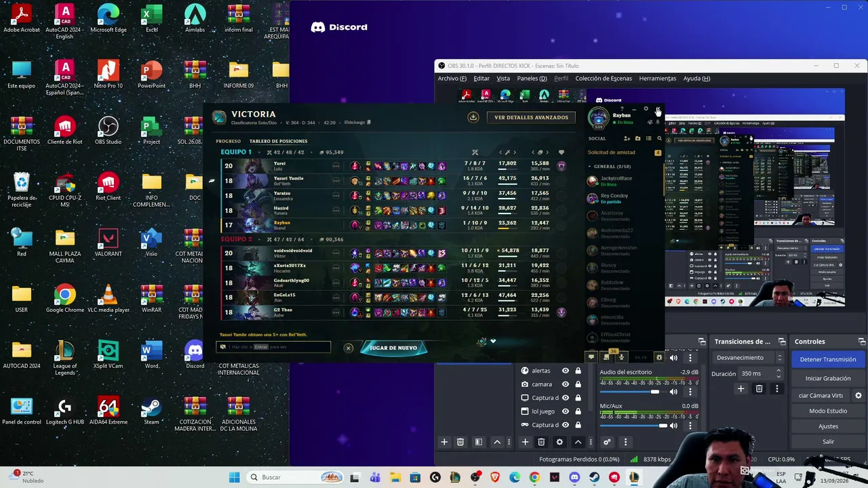This screenshot has width=868, height=488.
Task: Open source properties gear in OBS sources
Action: (x=559, y=442)
